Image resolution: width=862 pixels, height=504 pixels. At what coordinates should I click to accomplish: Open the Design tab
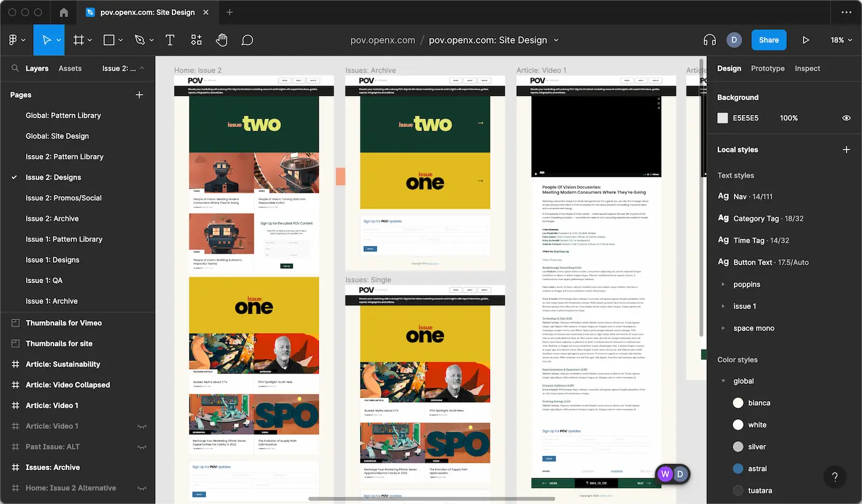pos(729,68)
